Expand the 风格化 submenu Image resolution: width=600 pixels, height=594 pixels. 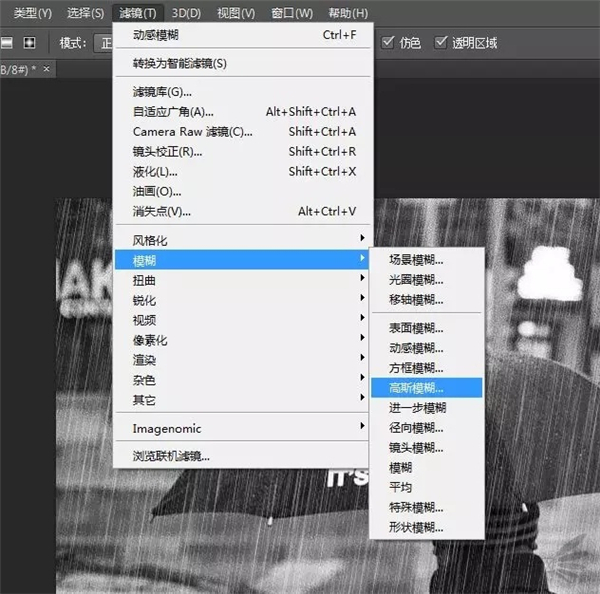242,240
